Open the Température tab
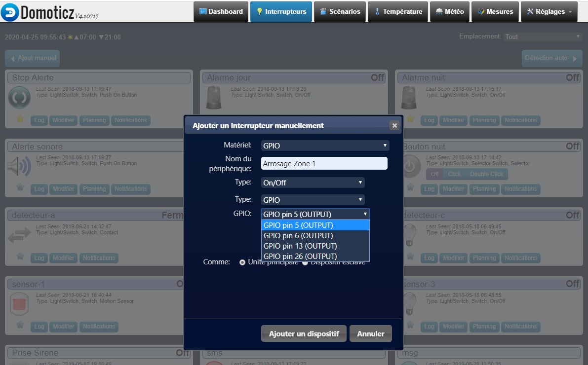Viewport: 588px width, 365px height. tap(398, 11)
